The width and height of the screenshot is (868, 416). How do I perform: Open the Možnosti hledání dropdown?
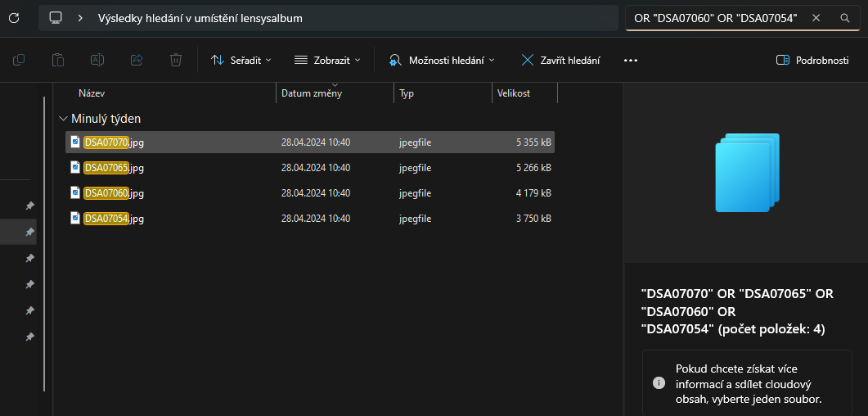tap(441, 61)
